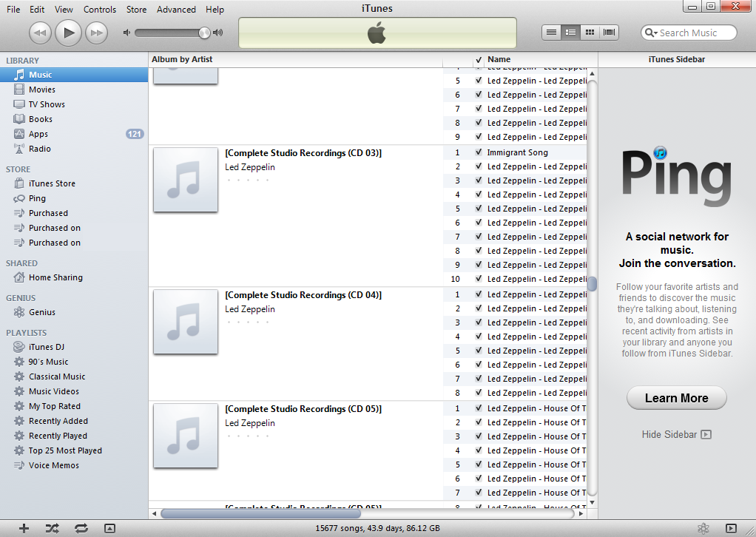Image resolution: width=756 pixels, height=537 pixels.
Task: Click the Play button
Action: 69,33
